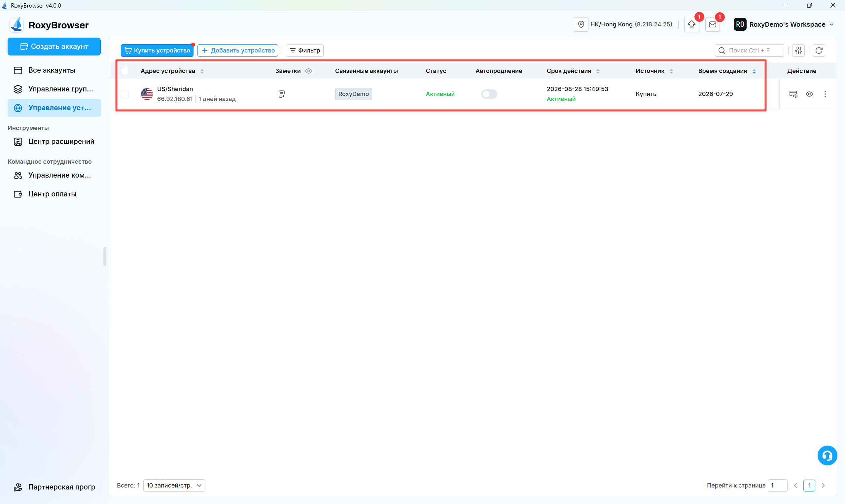The image size is (845, 504).
Task: Click the US flag of the Sheridan device
Action: click(147, 94)
